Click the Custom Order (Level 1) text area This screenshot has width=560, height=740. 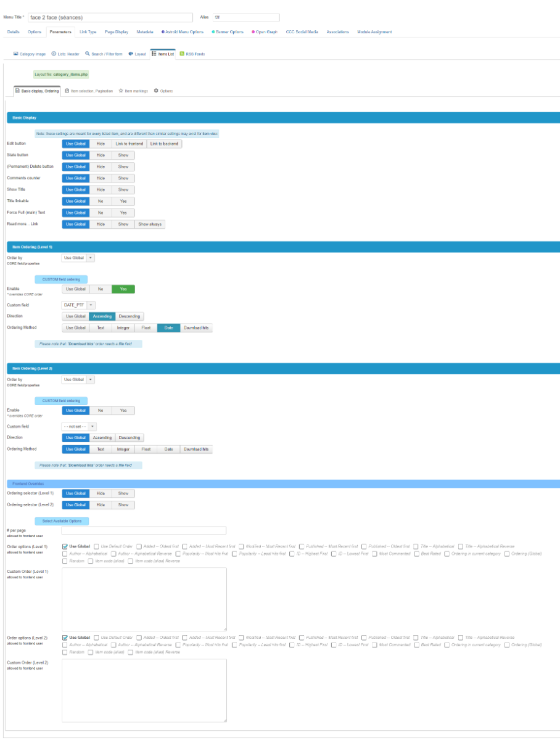(144, 599)
